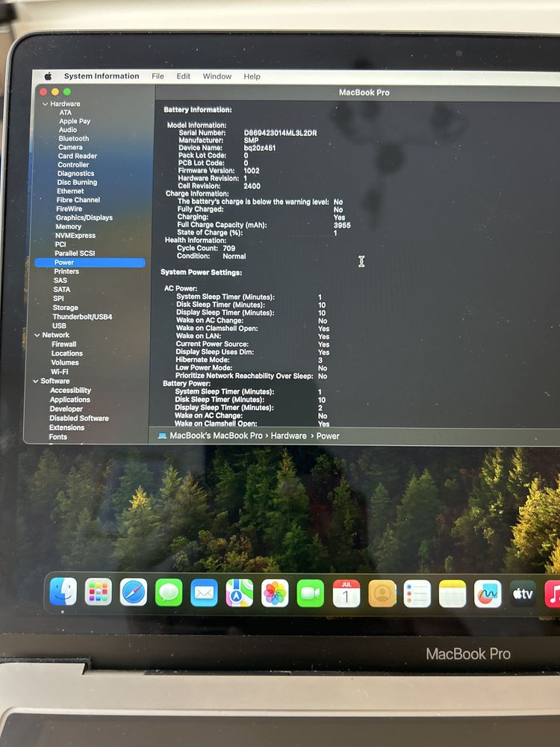Screen dimensions: 560x747
Task: Launch FaceTime from the Dock
Action: [311, 594]
